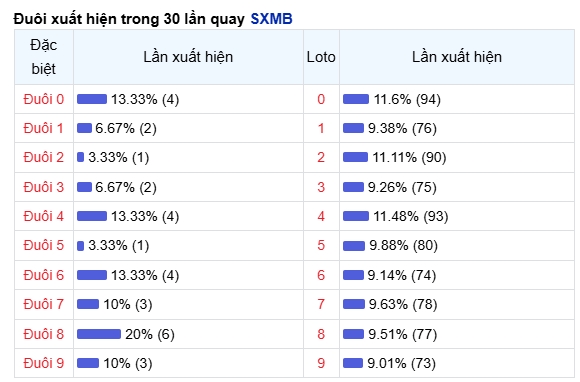Click the Đặc biệt column header

click(44, 57)
